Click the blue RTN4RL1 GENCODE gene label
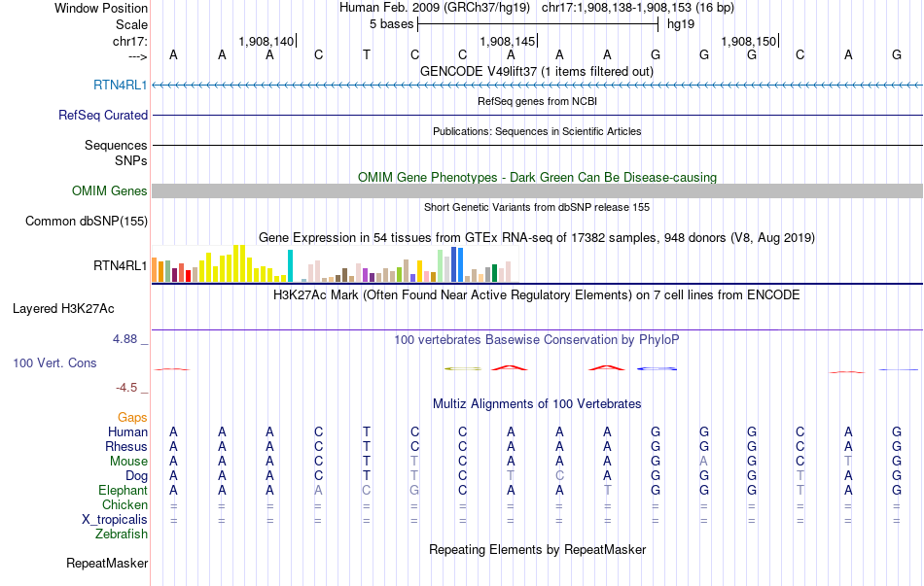The height and width of the screenshot is (586, 924). click(120, 86)
